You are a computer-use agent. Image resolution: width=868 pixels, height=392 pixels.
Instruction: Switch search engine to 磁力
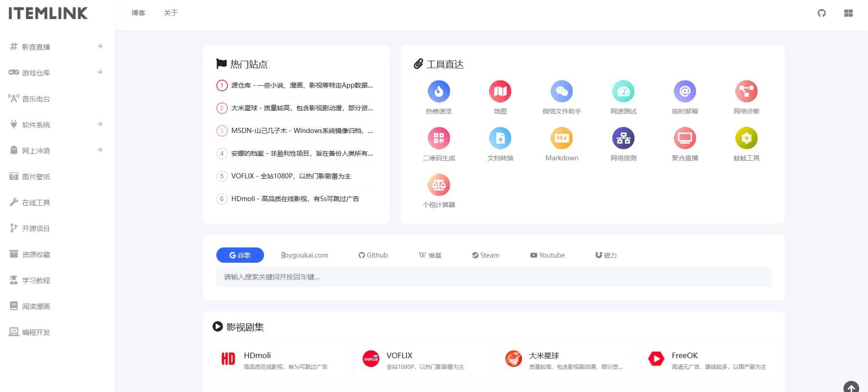click(606, 255)
